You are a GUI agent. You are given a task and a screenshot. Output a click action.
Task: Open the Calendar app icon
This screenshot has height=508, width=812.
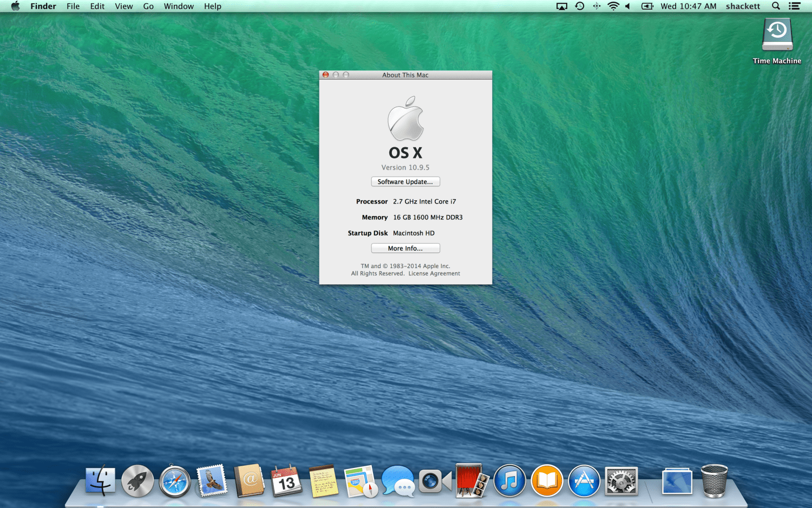[286, 481]
